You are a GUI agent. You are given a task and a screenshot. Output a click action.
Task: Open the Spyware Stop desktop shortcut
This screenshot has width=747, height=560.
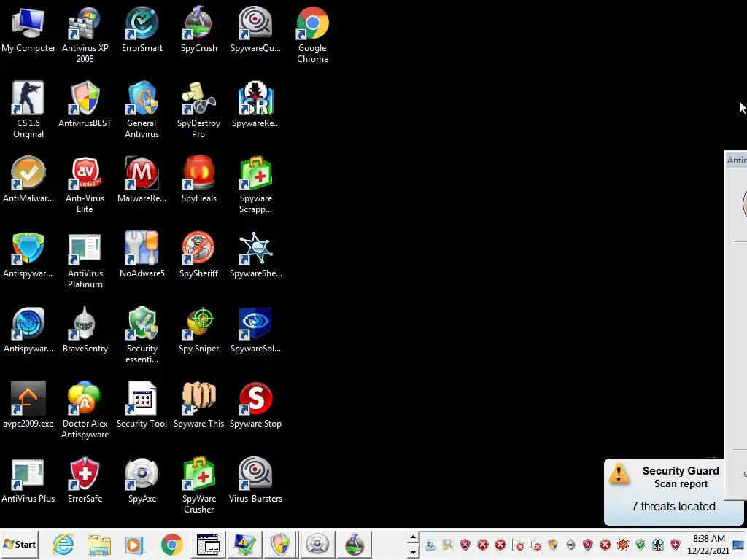tap(255, 405)
